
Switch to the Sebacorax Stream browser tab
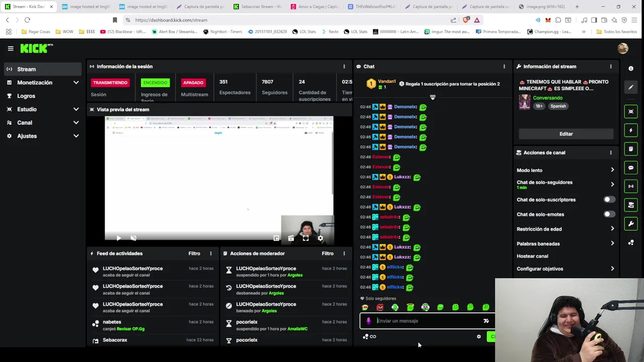click(257, 7)
